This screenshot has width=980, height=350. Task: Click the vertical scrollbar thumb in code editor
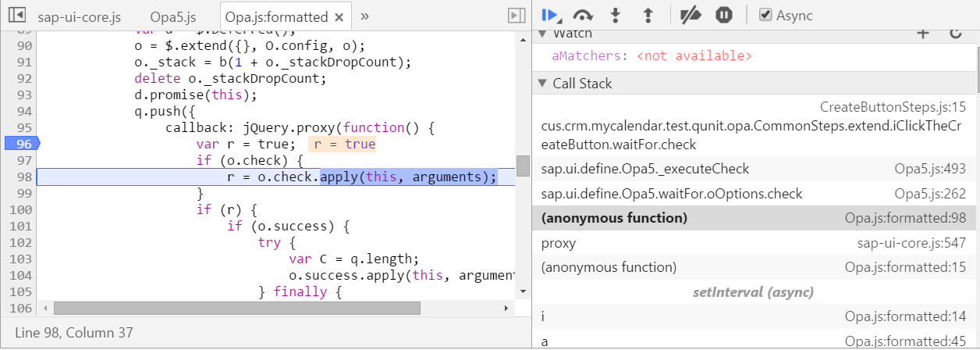523,166
